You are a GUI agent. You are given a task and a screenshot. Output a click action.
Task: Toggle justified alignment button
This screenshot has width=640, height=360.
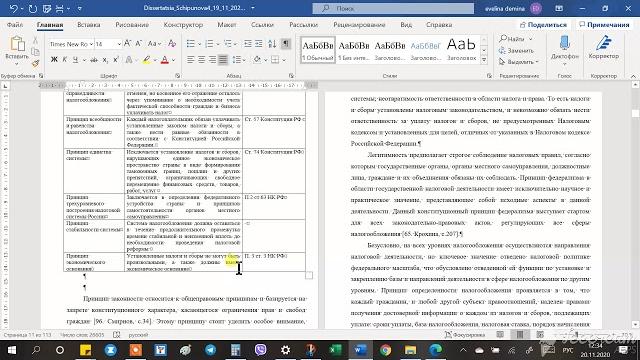pyautogui.click(x=223, y=60)
